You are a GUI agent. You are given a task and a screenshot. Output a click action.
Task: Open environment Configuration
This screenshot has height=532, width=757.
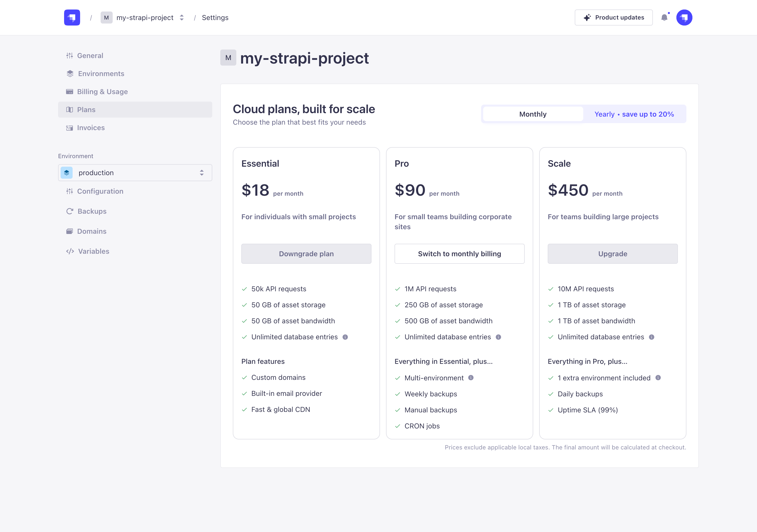135,191
